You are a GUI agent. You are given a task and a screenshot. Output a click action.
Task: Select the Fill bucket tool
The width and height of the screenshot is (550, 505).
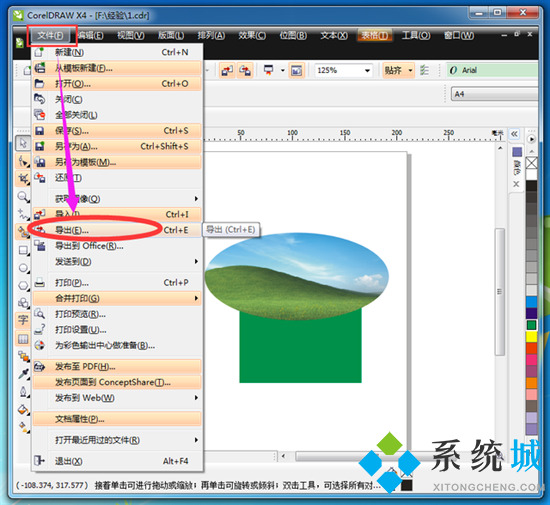[x=23, y=409]
